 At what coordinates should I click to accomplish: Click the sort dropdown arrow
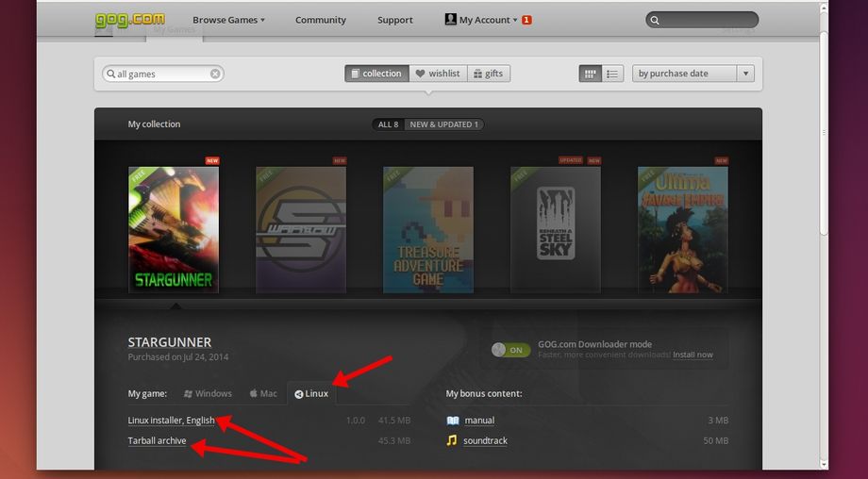(745, 74)
